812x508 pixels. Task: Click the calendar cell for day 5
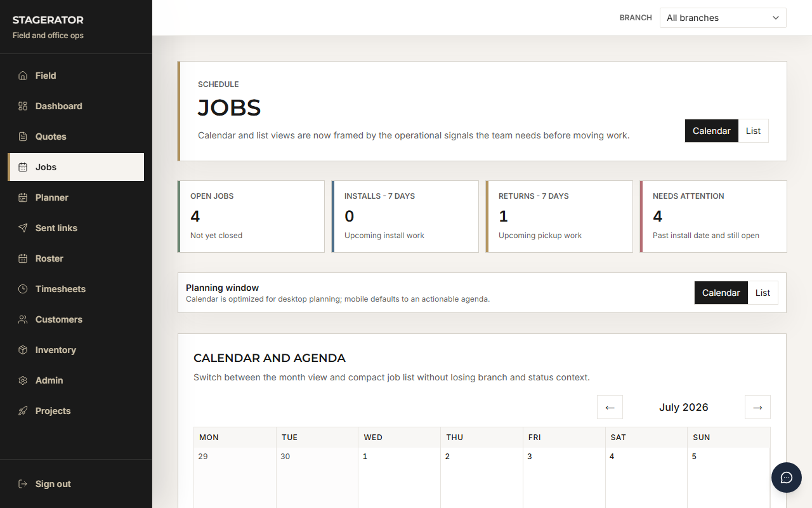pyautogui.click(x=729, y=478)
